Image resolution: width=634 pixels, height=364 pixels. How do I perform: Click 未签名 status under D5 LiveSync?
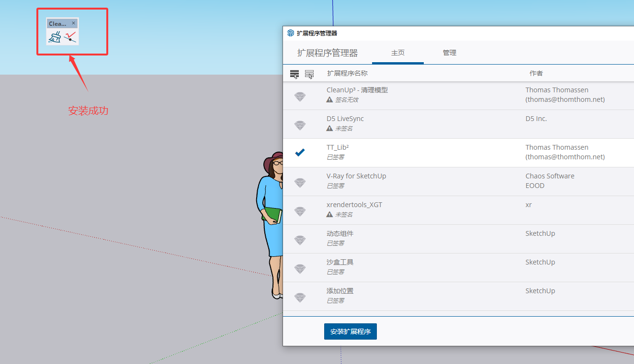tap(344, 129)
